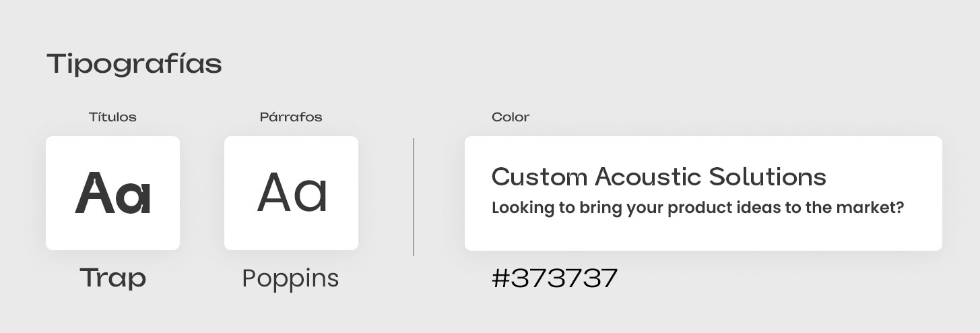Open the Trap font sample card
980x333 pixels.
point(112,193)
